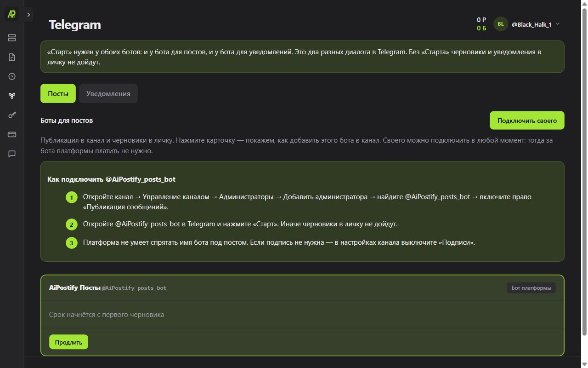The height and width of the screenshot is (368, 588).
Task: Click the Продлить button
Action: [x=68, y=342]
